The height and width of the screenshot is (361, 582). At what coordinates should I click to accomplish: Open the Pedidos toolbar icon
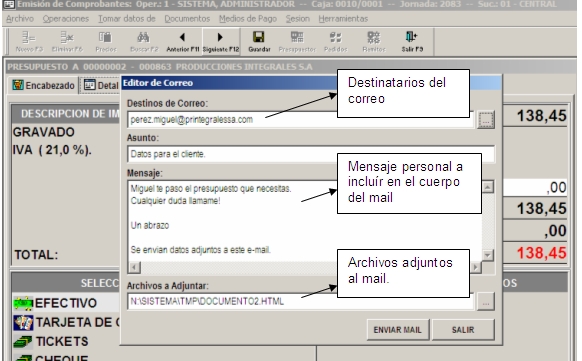click(336, 42)
